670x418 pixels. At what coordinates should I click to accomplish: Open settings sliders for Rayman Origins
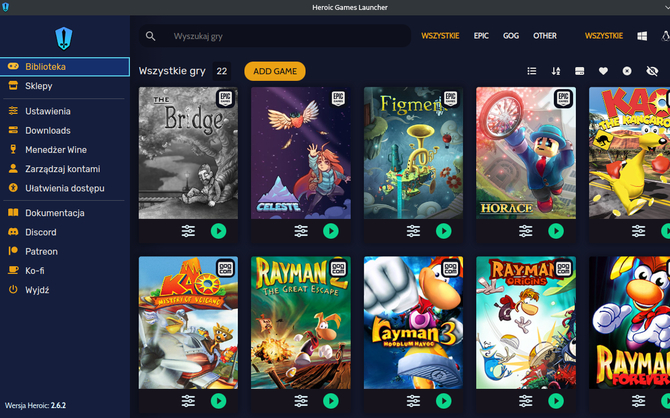click(x=526, y=401)
